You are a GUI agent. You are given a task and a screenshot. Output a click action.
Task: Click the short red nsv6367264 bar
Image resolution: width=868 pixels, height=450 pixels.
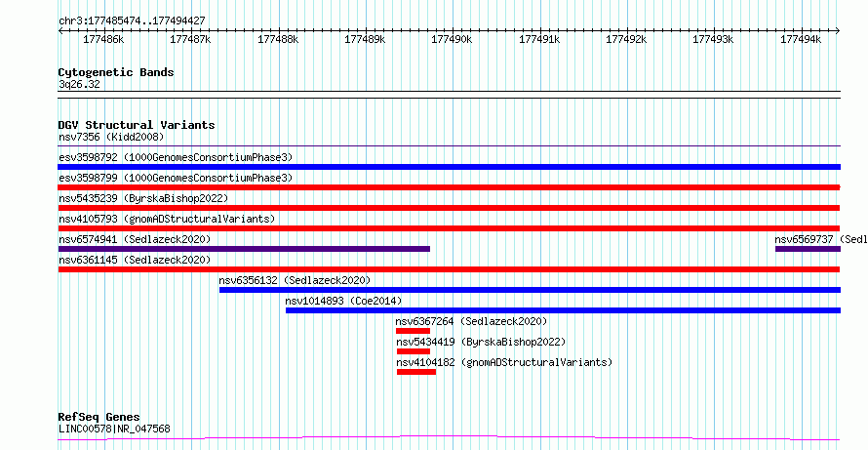coord(413,331)
